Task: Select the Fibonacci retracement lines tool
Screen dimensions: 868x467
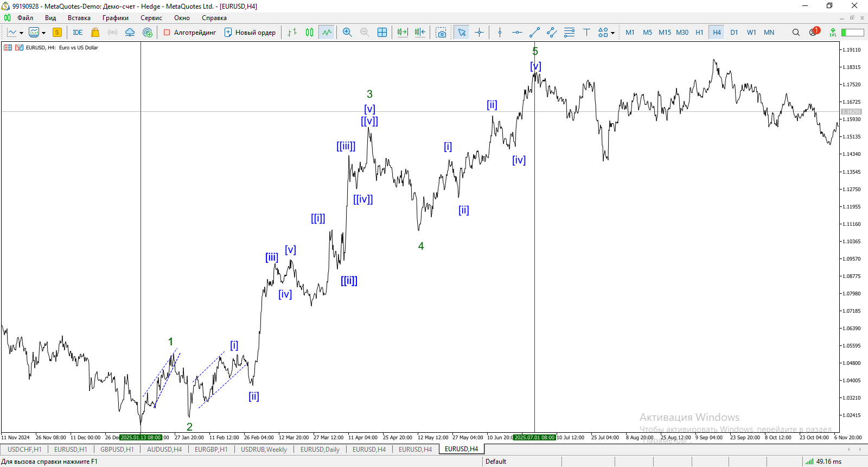Action: pyautogui.click(x=569, y=33)
